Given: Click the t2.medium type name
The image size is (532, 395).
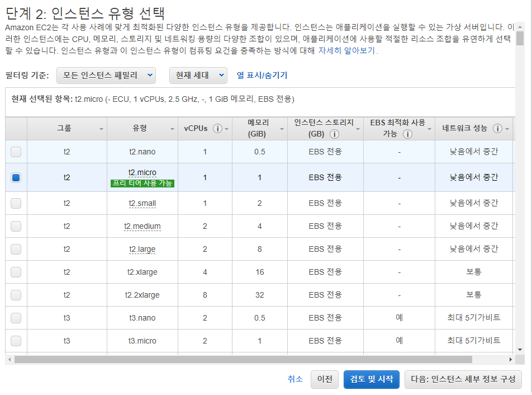Looking at the screenshot, I should (x=142, y=226).
